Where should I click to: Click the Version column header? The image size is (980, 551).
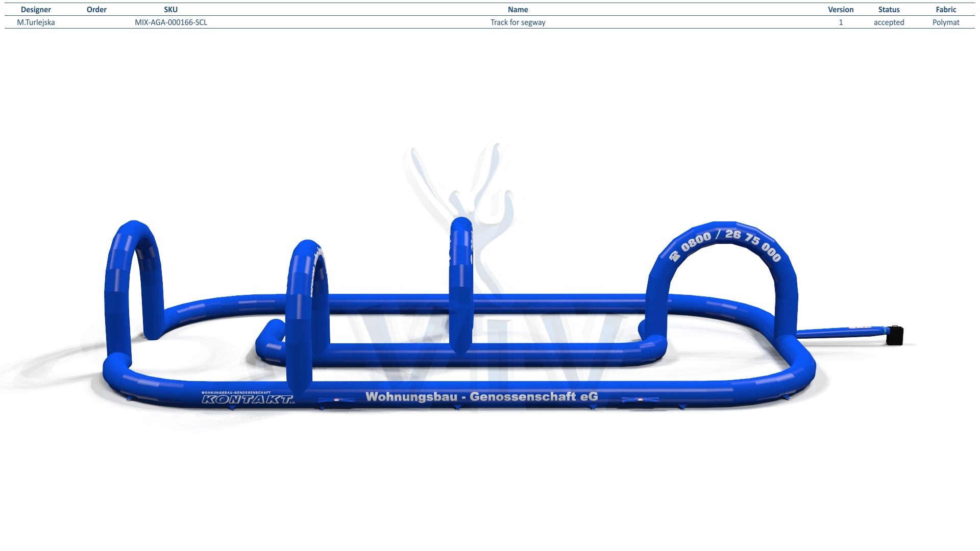coord(841,10)
